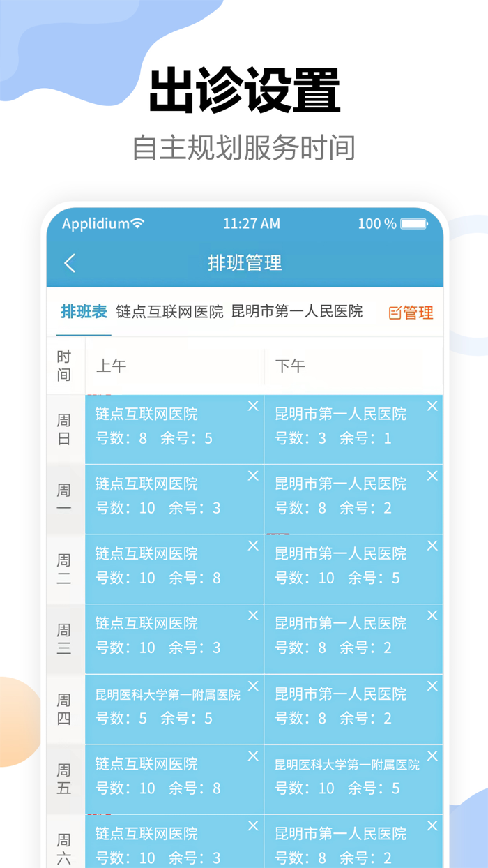Delete Monday afternoon 昆明市第一人民医院 entry
The image size is (488, 868).
[432, 475]
